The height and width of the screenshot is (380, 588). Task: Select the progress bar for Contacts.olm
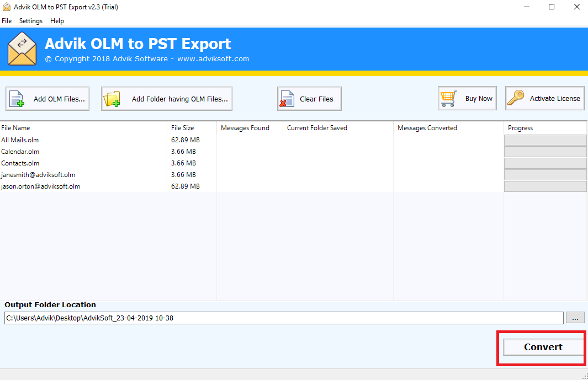545,163
